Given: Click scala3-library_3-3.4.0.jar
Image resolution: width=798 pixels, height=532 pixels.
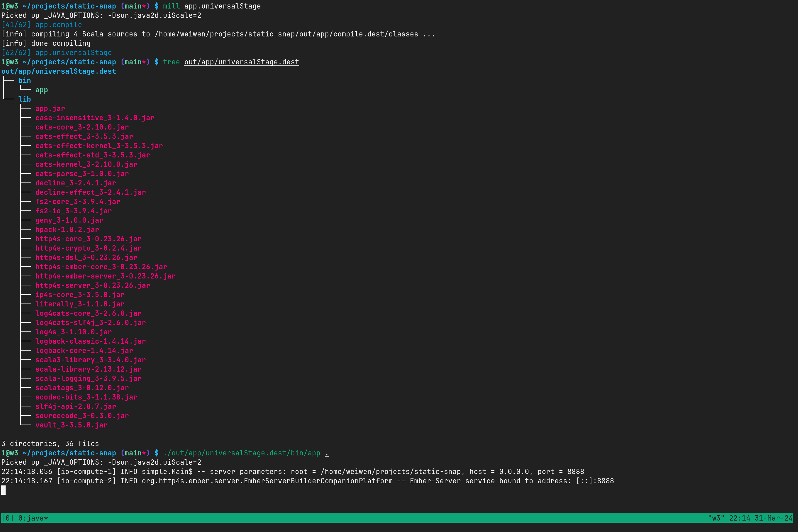Looking at the screenshot, I should pyautogui.click(x=91, y=360).
